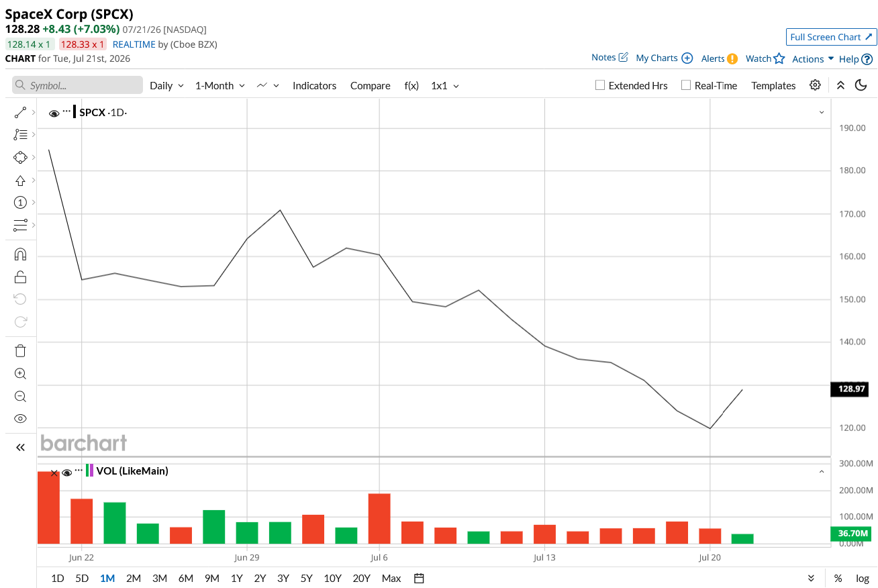Open the Alerts link
The width and height of the screenshot is (878, 588).
[713, 58]
